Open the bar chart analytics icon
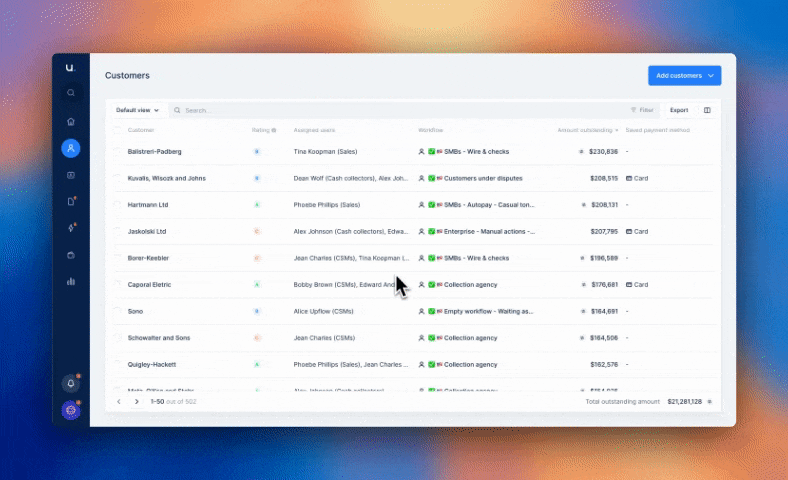Screen dimensions: 788x480 (x=71, y=281)
